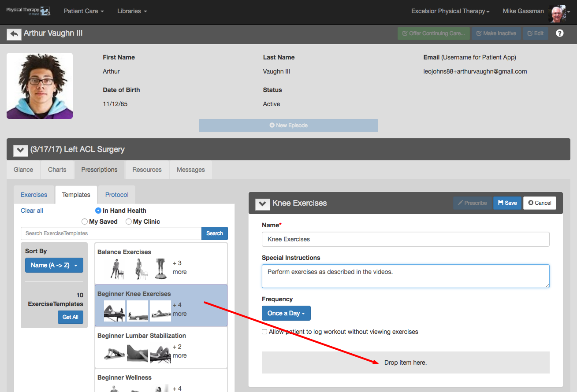Screen dimensions: 577x392
Task: Click the Search ExerciseTemplates input field
Action: pos(111,233)
